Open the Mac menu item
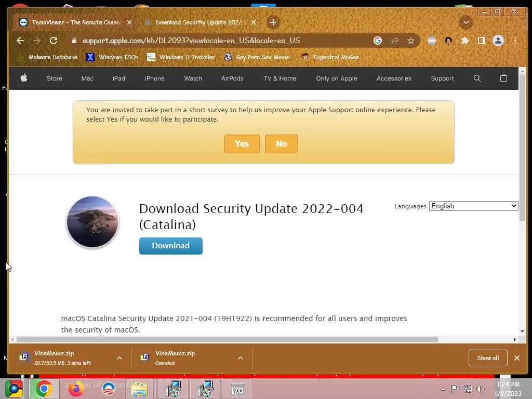Viewport: 532px width, 399px height. [87, 78]
